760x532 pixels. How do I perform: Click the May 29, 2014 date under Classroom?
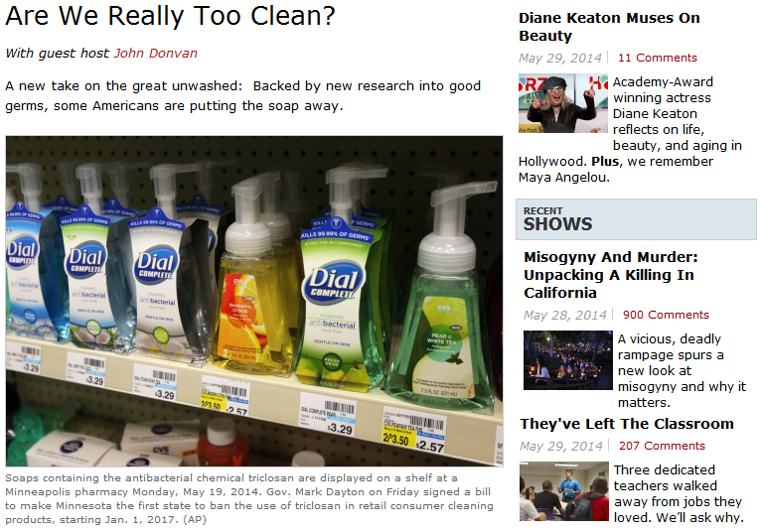click(560, 447)
